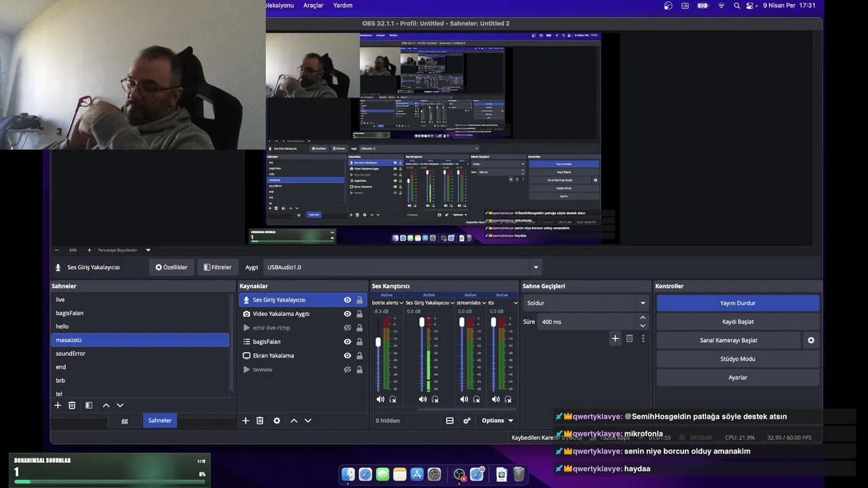
Task: Mute the Ses Giriş Yakalayıcısı mixer channel
Action: point(423,399)
